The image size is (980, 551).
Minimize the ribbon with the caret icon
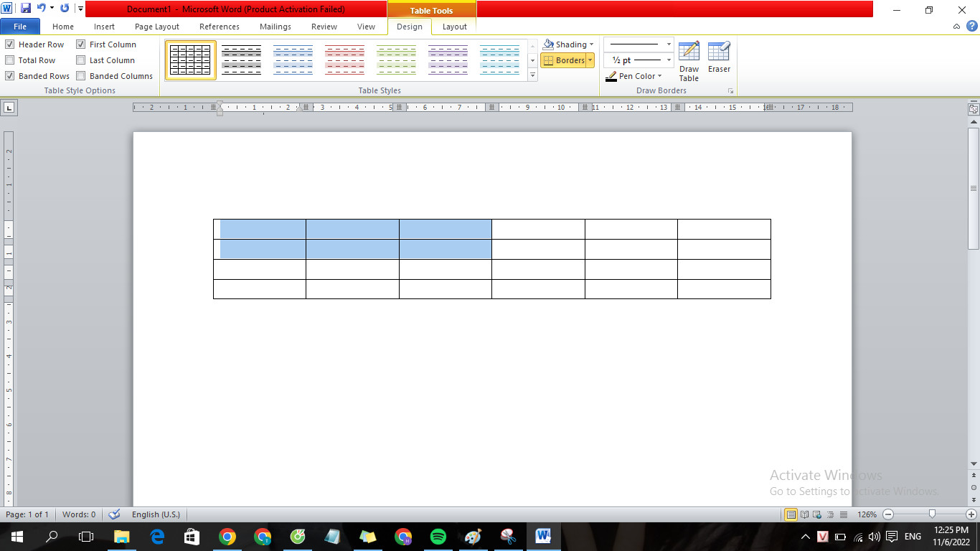pos(956,27)
